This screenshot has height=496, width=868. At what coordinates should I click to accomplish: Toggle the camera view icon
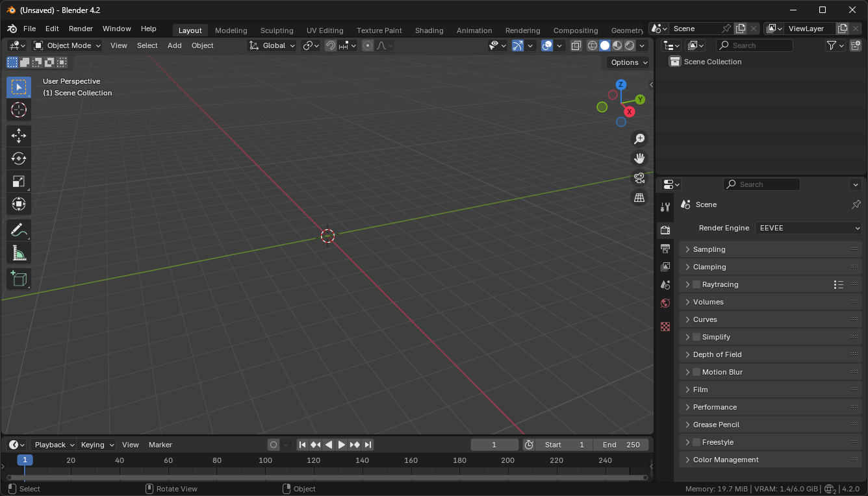(x=639, y=178)
